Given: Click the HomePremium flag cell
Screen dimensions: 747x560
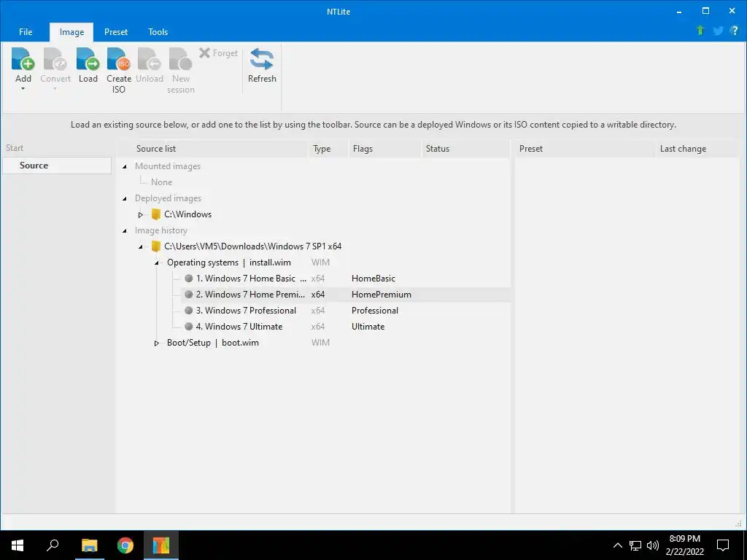Looking at the screenshot, I should 381,295.
